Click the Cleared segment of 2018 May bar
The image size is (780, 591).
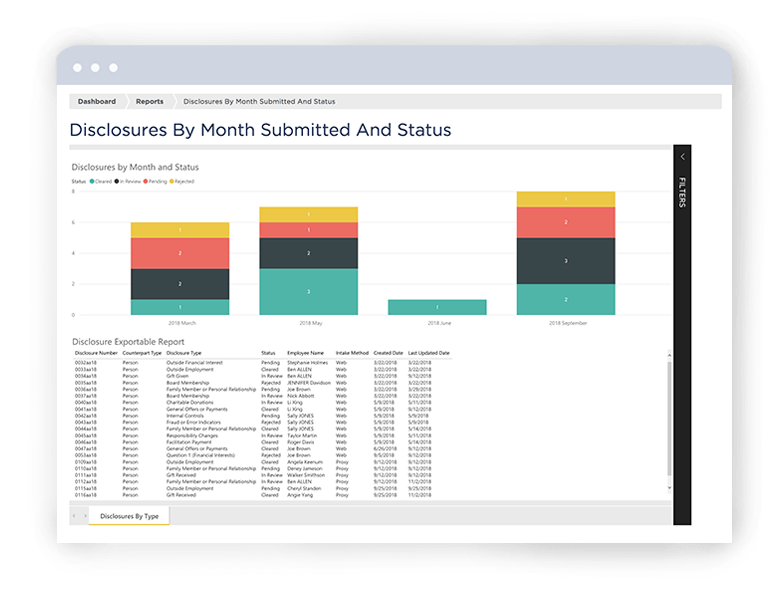pos(308,292)
